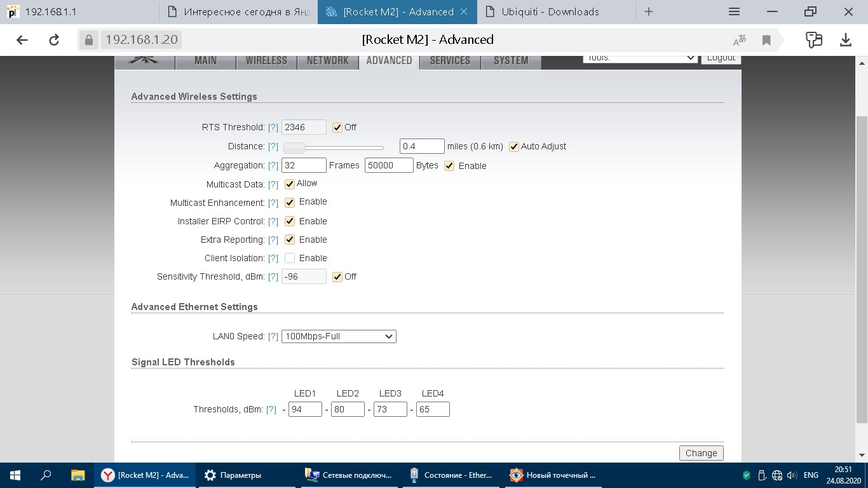Open network globe tray icon
The image size is (868, 488).
pos(777,475)
